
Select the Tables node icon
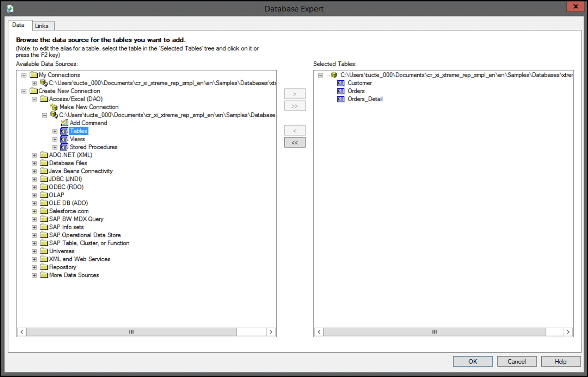tap(64, 131)
